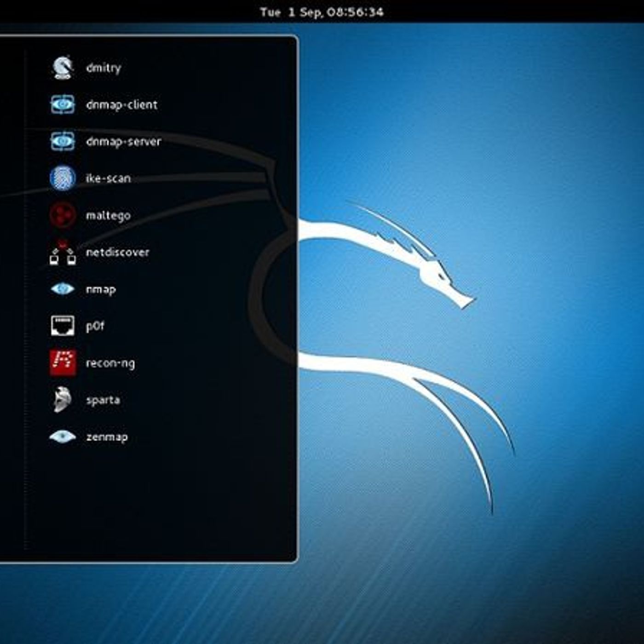Screen dimensions: 644x644
Task: Select the "ike-scan" menu label
Action: [108, 178]
